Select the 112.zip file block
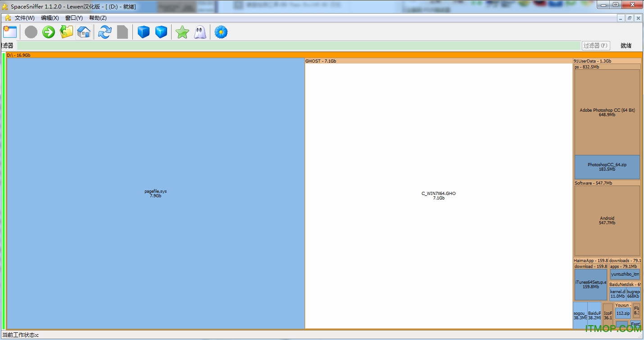 (x=623, y=313)
